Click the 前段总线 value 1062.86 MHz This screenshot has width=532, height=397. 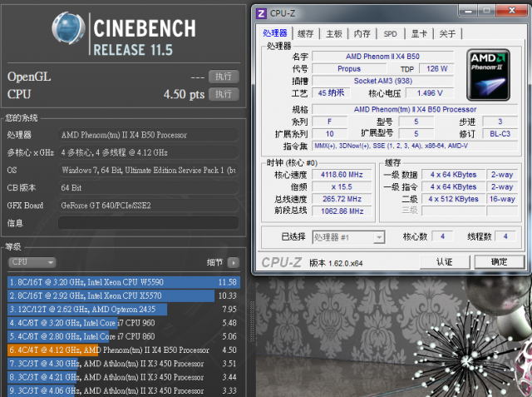tap(342, 211)
